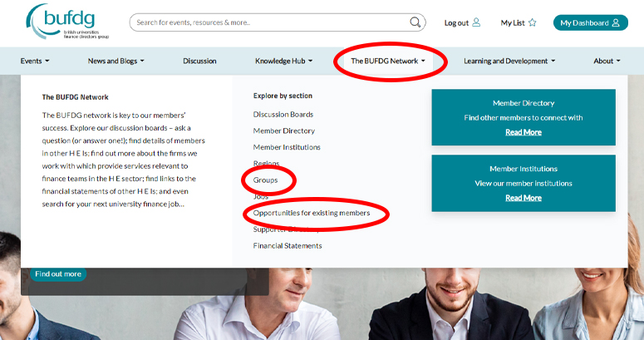Open the About dropdown menu
The height and width of the screenshot is (340, 644).
[x=607, y=61]
